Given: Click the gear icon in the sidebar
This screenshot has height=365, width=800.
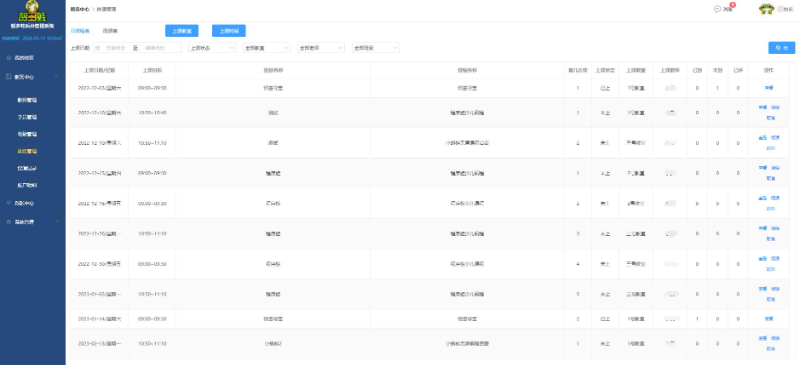Looking at the screenshot, I should pyautogui.click(x=9, y=222).
